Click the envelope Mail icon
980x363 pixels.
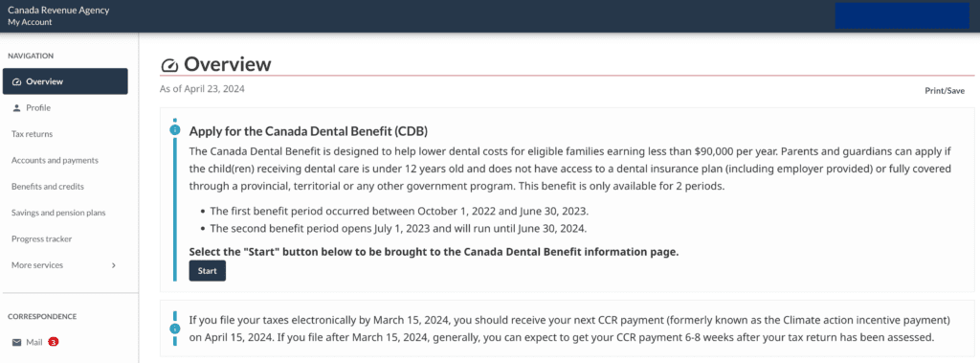(x=17, y=342)
